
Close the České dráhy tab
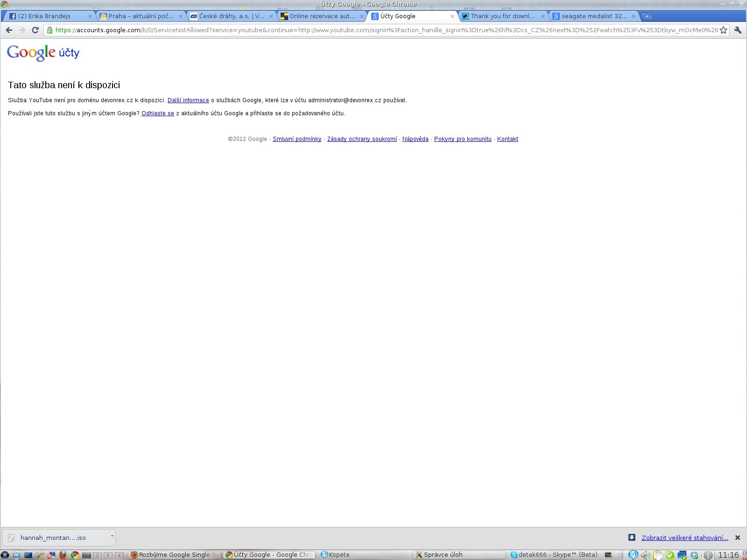pos(271,16)
